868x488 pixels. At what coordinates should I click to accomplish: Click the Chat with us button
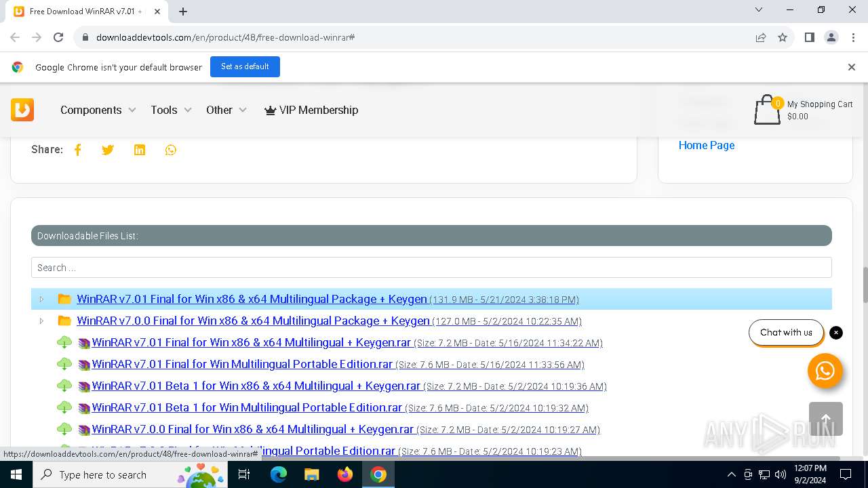point(786,332)
